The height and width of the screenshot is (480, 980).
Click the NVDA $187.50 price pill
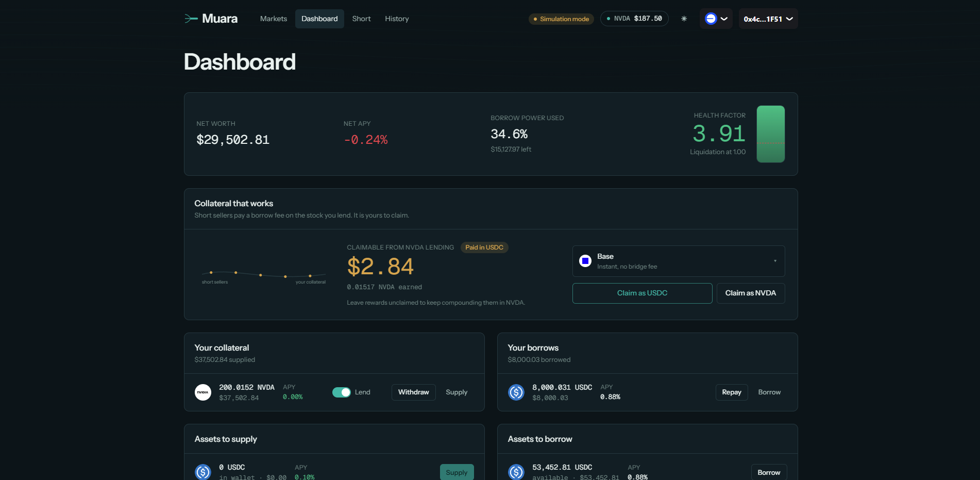click(634, 19)
